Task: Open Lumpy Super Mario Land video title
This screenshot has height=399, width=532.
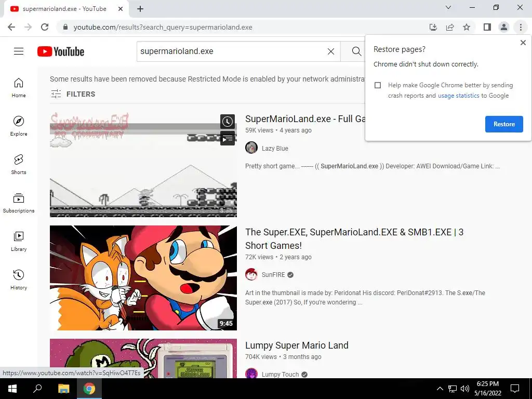Action: coord(297,345)
